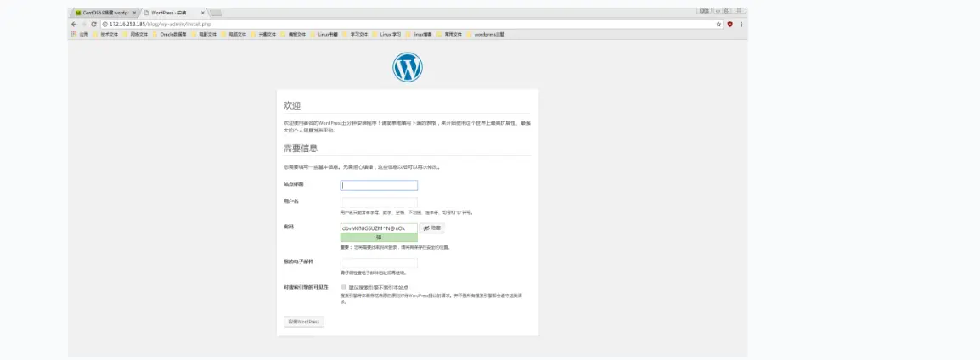Screen dimensions: 980x360
Task: Open the red shield extension icon
Action: 730,24
